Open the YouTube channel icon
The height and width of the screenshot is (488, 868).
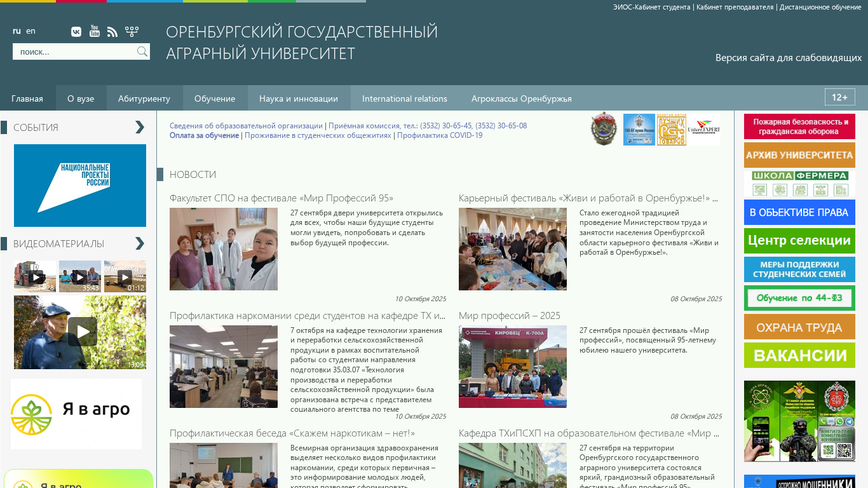point(95,31)
